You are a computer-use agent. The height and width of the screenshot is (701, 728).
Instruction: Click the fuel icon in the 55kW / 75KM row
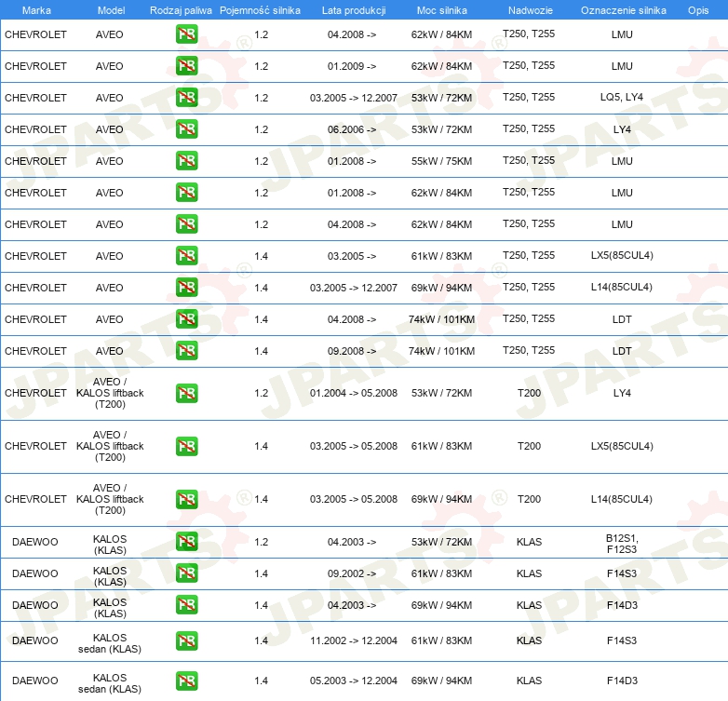[186, 161]
